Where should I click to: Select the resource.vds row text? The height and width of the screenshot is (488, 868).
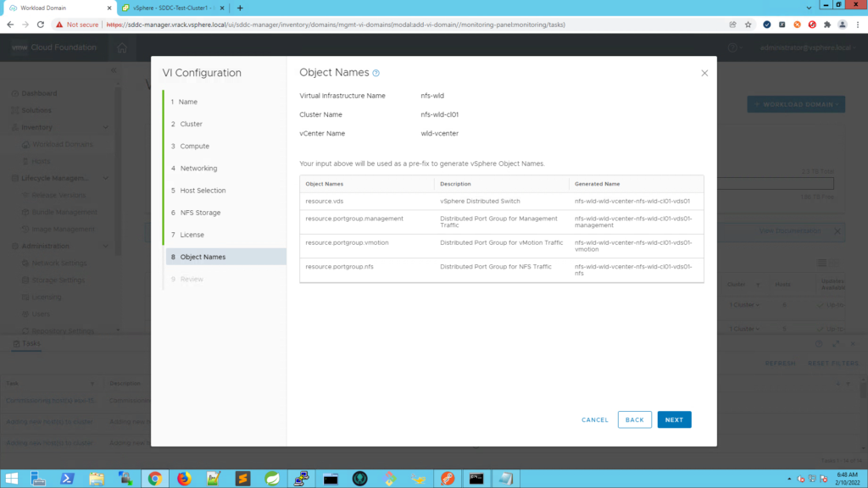(325, 201)
